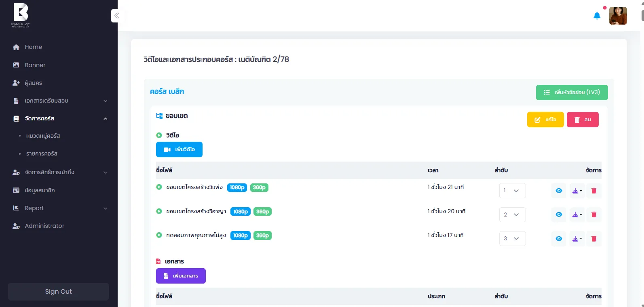Click the เพิ่มวิดีโอ button
This screenshot has width=644, height=307.
(179, 149)
